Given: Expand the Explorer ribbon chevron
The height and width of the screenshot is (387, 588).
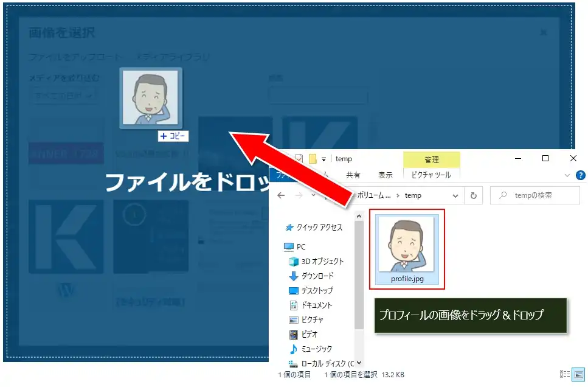Looking at the screenshot, I should (x=568, y=175).
